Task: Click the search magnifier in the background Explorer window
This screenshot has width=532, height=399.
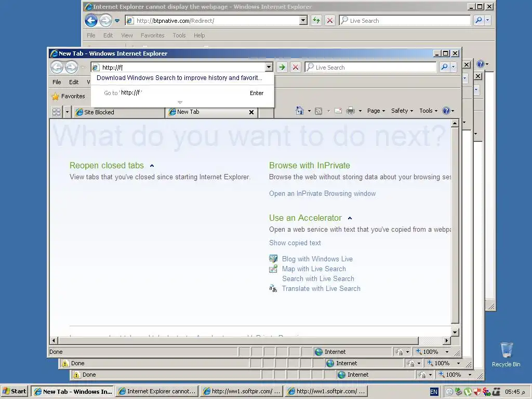Action: pyautogui.click(x=478, y=20)
